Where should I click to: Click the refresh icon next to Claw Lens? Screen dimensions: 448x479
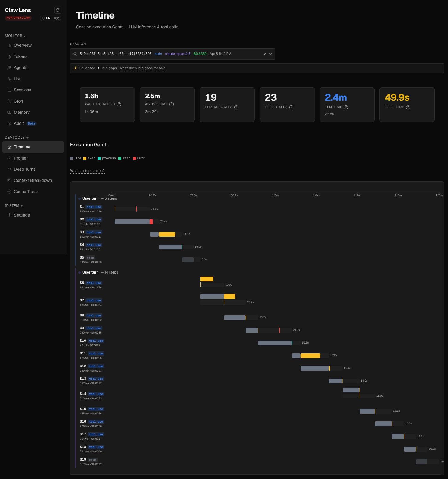coord(58,10)
